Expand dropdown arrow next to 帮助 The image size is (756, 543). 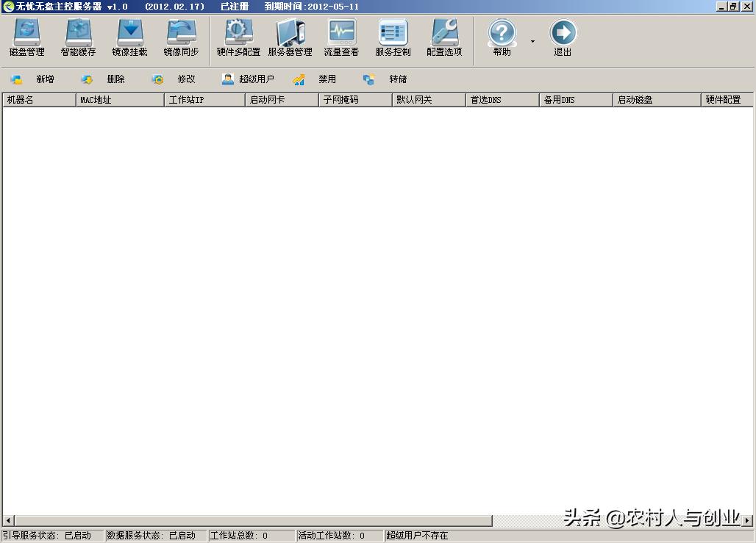point(532,41)
